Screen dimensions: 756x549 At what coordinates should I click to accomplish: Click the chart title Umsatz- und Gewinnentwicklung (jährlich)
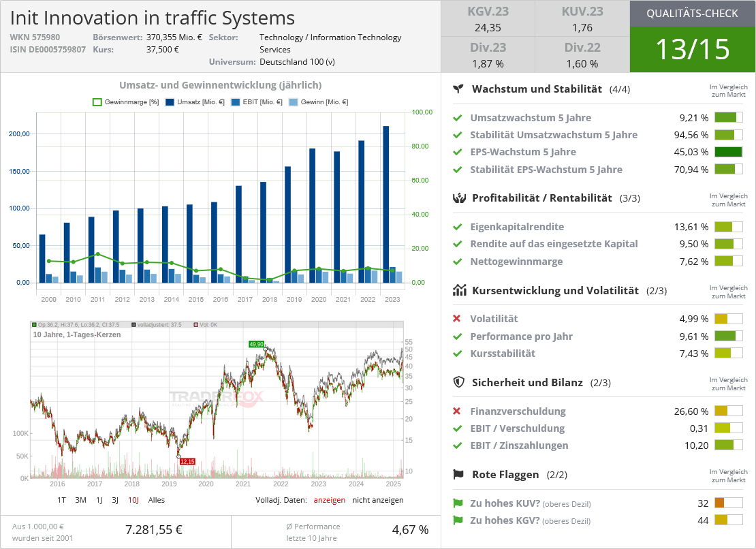[221, 85]
